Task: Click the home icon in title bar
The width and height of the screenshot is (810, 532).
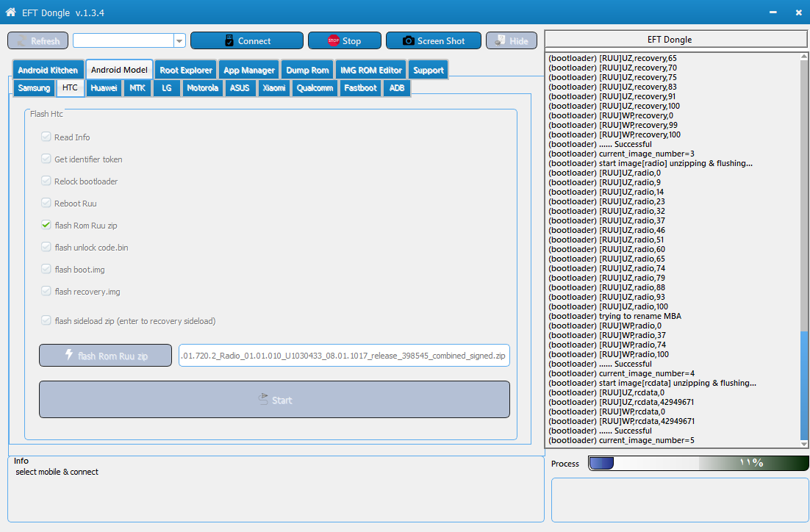Action: 10,12
